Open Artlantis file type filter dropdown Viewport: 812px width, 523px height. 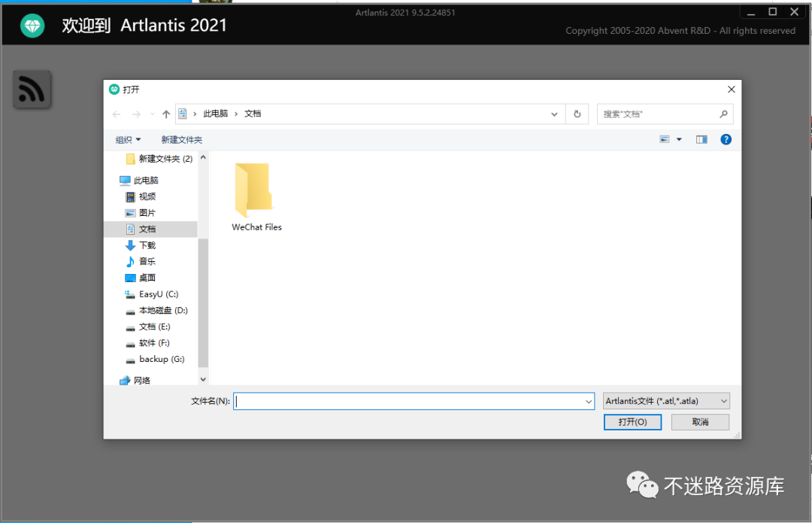(666, 400)
